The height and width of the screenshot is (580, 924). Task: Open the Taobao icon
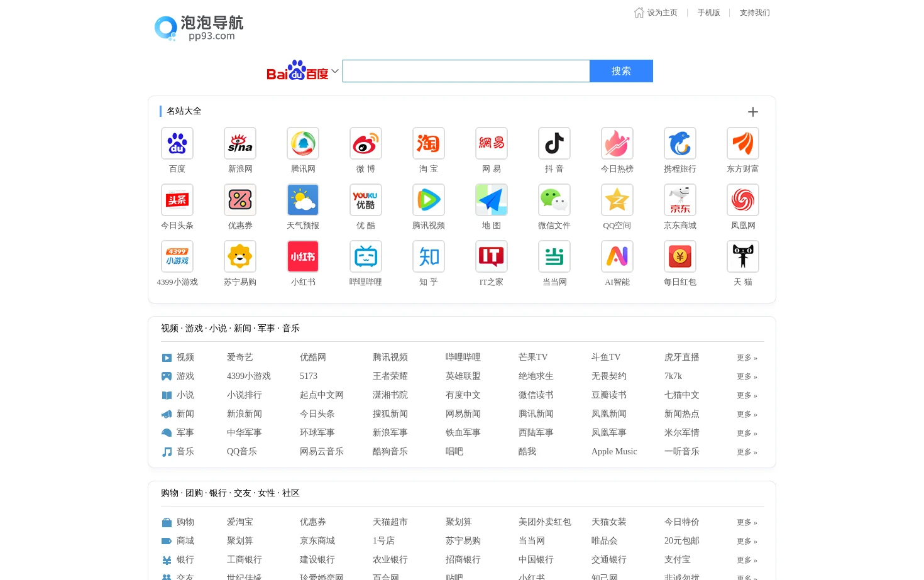(x=429, y=143)
